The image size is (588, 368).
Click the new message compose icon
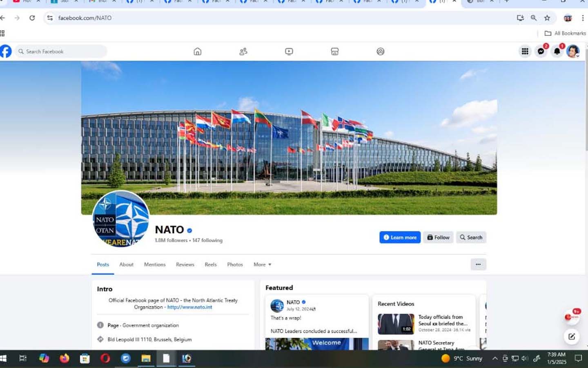572,337
